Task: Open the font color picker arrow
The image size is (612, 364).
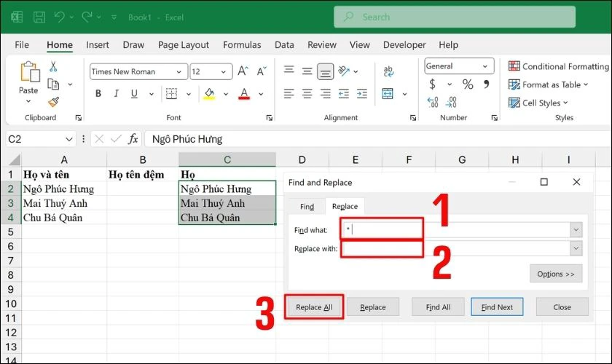Action: (261, 94)
